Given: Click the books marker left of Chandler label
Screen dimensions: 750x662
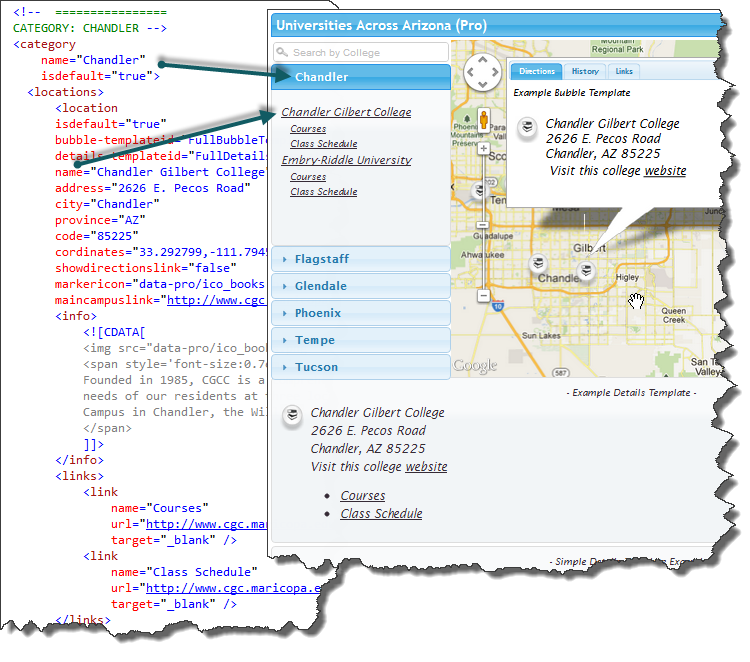Looking at the screenshot, I should tap(538, 263).
